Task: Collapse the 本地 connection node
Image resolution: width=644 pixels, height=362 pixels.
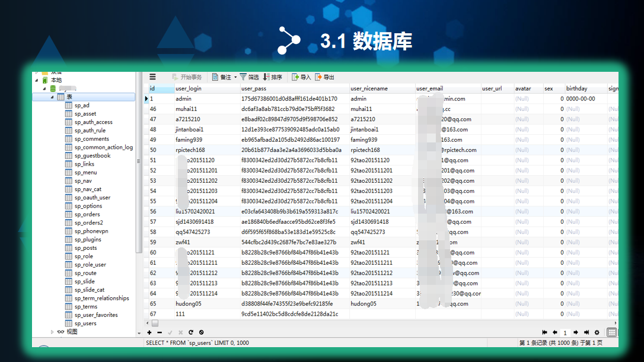Action: (x=37, y=80)
